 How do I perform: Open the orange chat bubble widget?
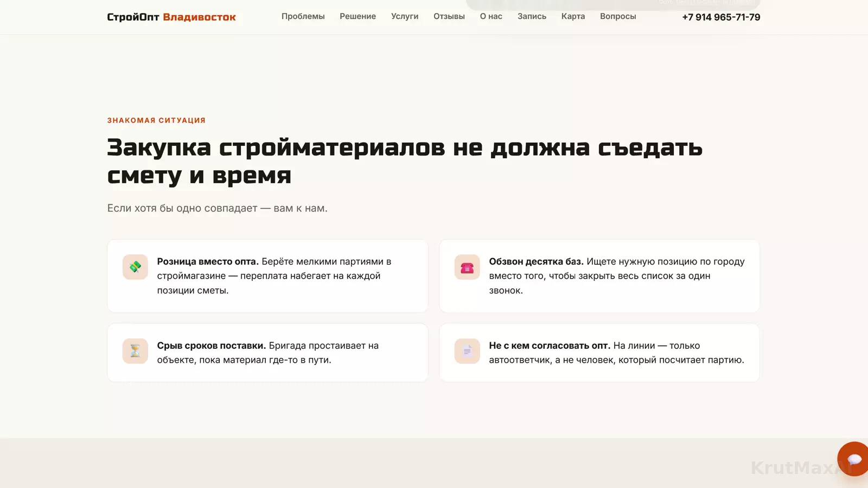coord(853,459)
